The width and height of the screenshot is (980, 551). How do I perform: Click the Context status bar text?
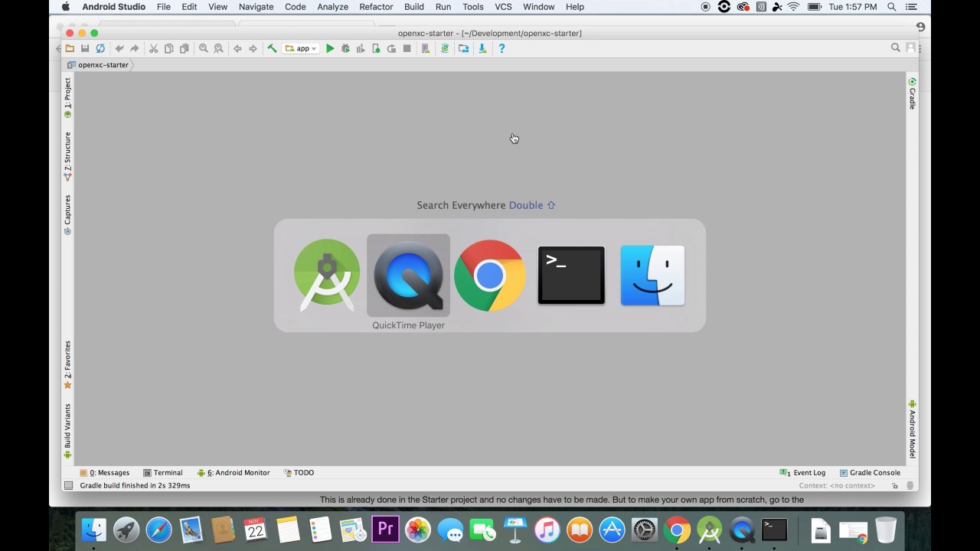click(x=837, y=486)
